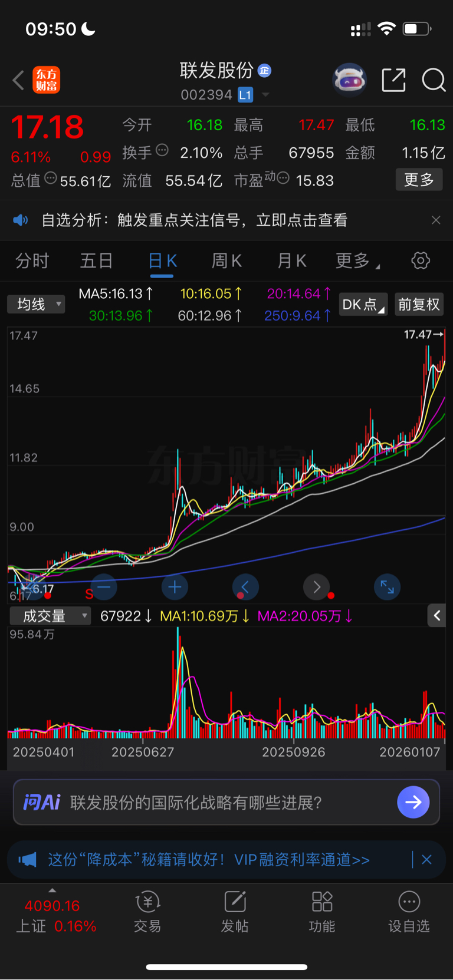Switch to the 五日 tab
The width and height of the screenshot is (453, 980).
click(96, 260)
